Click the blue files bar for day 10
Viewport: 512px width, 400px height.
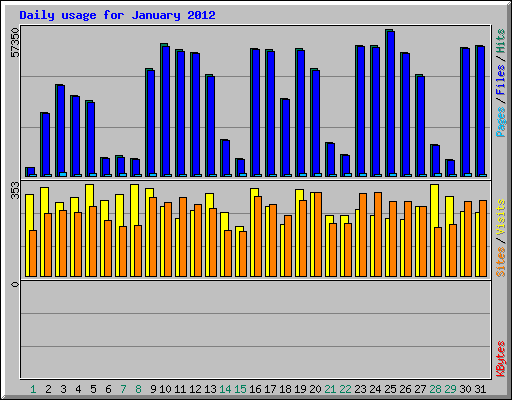(x=166, y=111)
